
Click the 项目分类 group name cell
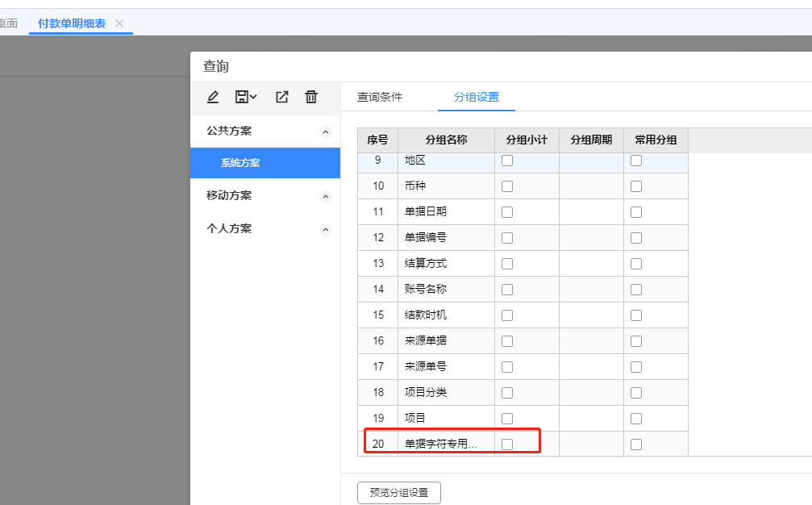(447, 393)
